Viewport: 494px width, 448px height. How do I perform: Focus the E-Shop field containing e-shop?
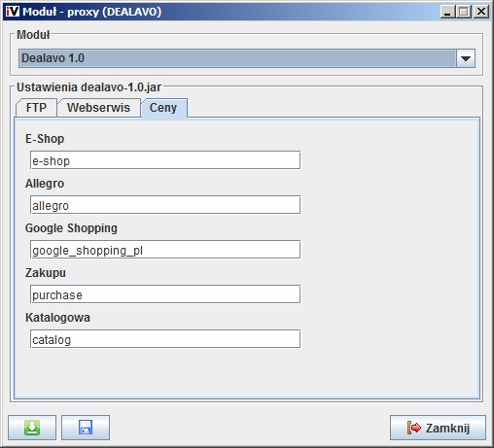pyautogui.click(x=165, y=160)
